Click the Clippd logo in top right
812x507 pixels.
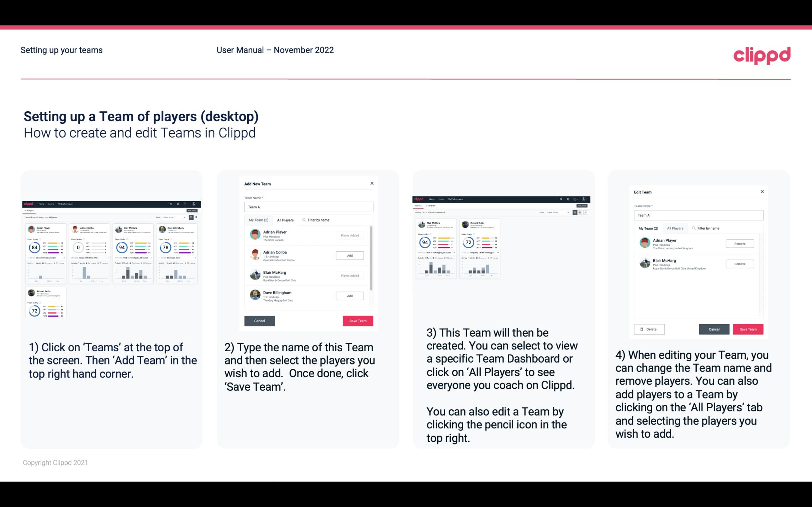tap(762, 55)
